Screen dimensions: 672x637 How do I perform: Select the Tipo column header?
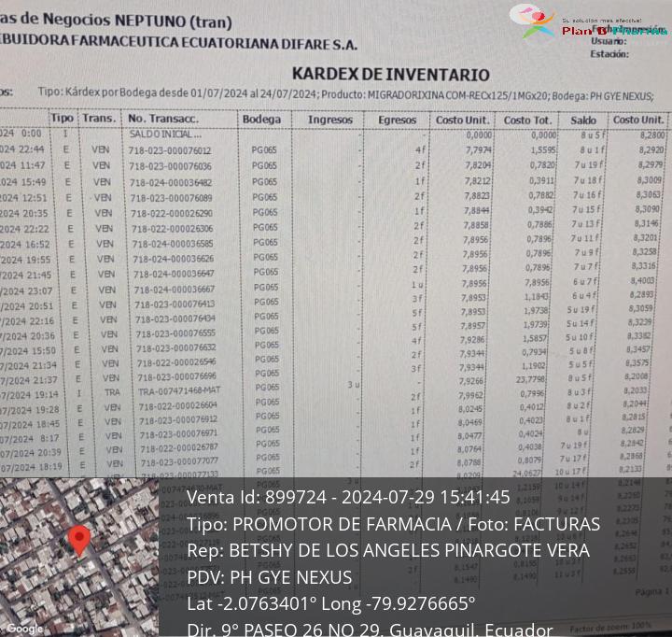63,118
